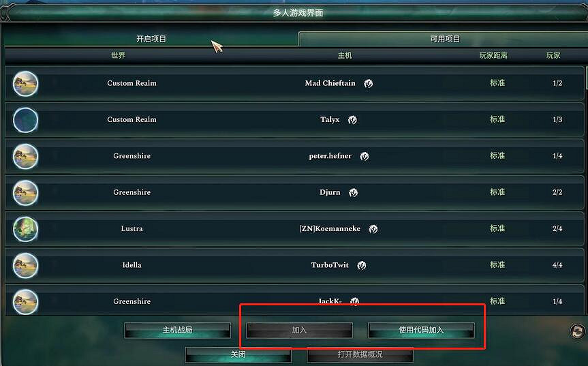The image size is (588, 366).
Task: Click the platform emblem next to Mad Chieftain
Action: tap(368, 83)
